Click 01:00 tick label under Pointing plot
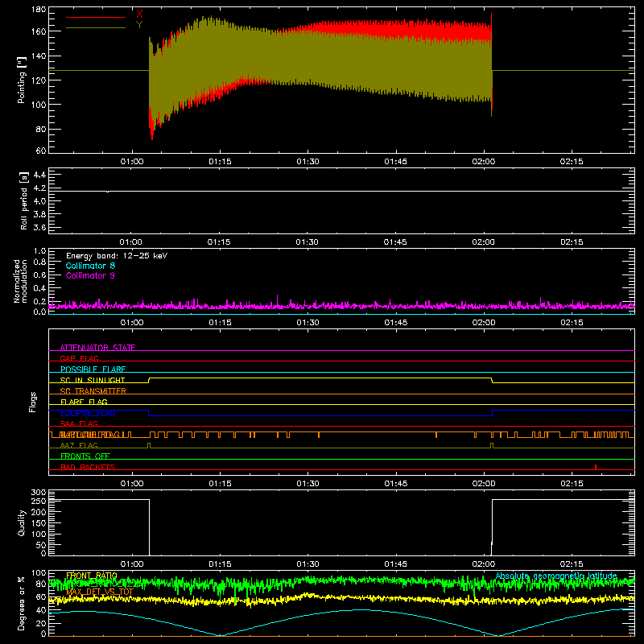This screenshot has width=644, height=644. point(132,162)
